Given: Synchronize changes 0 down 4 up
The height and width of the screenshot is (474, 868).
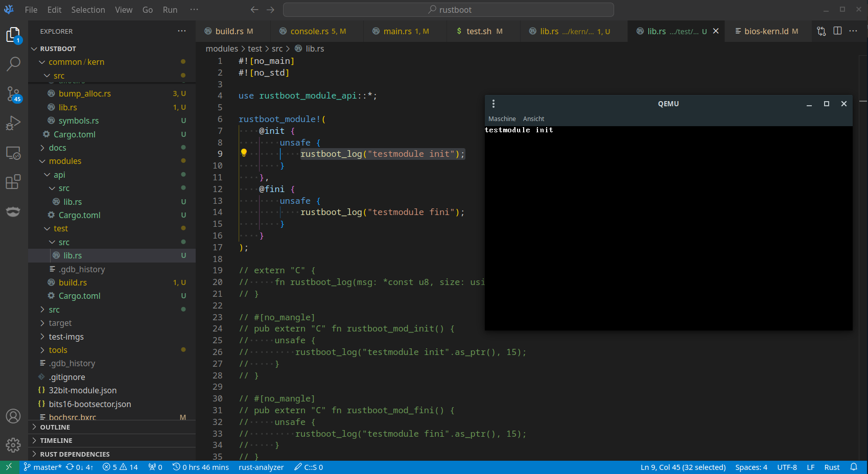Looking at the screenshot, I should click(x=80, y=467).
